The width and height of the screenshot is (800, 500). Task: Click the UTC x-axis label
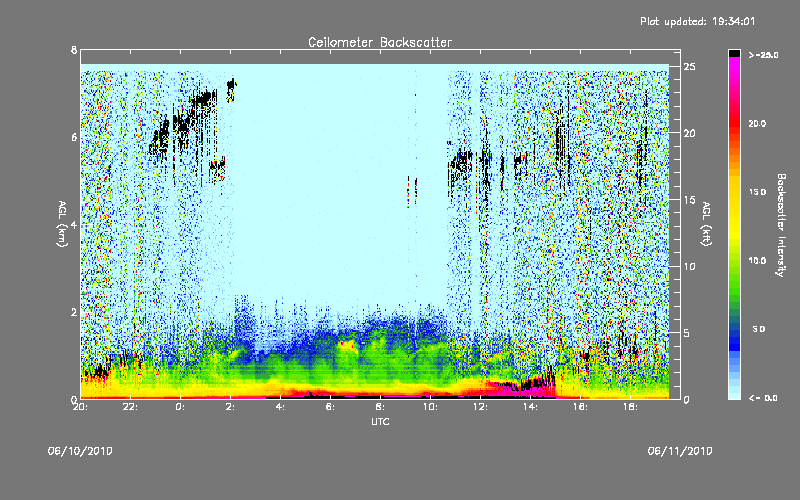380,421
